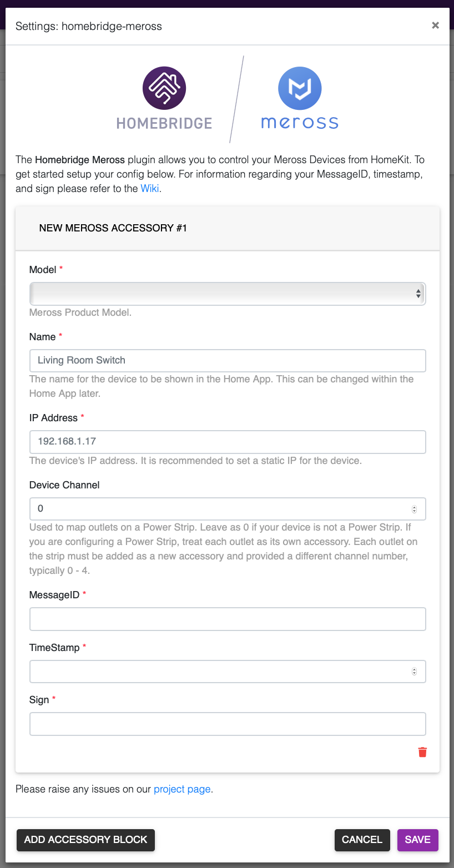The image size is (454, 868).
Task: Delete accessory using the red trash icon
Action: (x=422, y=752)
